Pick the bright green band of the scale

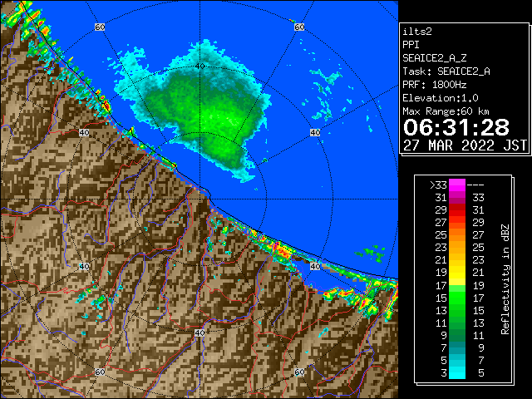click(457, 298)
